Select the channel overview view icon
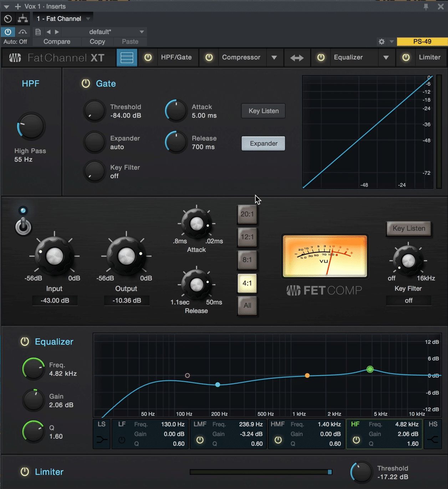The image size is (448, 489). [127, 57]
